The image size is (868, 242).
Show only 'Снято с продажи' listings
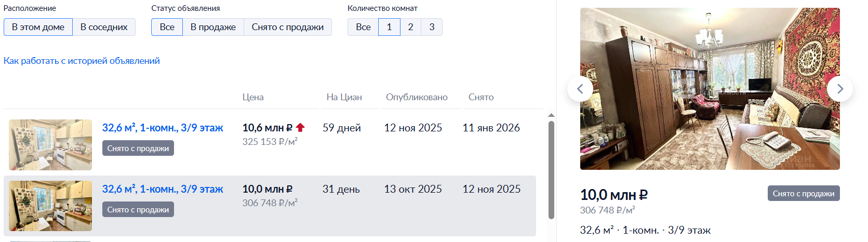287,27
